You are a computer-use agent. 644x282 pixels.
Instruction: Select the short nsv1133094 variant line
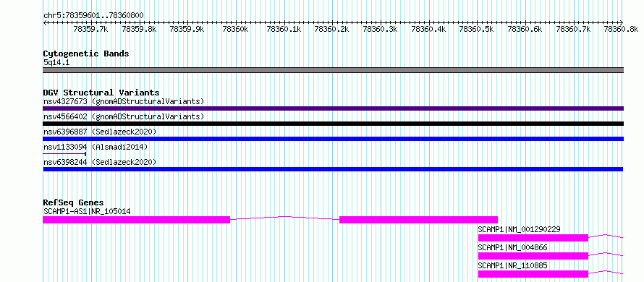tap(64, 154)
